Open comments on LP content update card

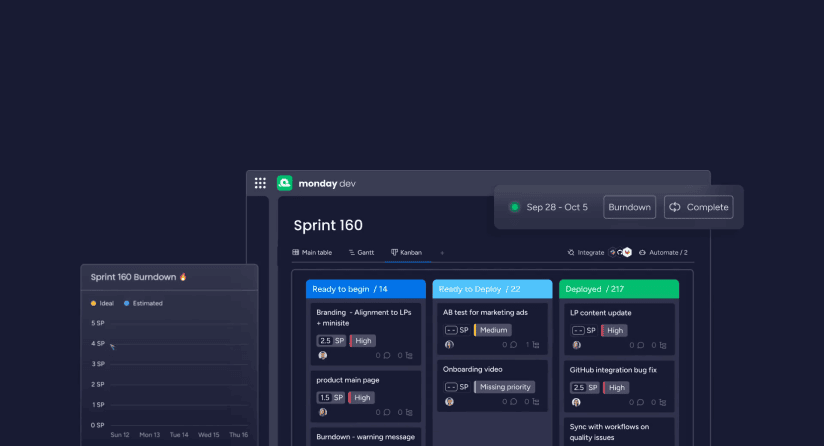641,345
